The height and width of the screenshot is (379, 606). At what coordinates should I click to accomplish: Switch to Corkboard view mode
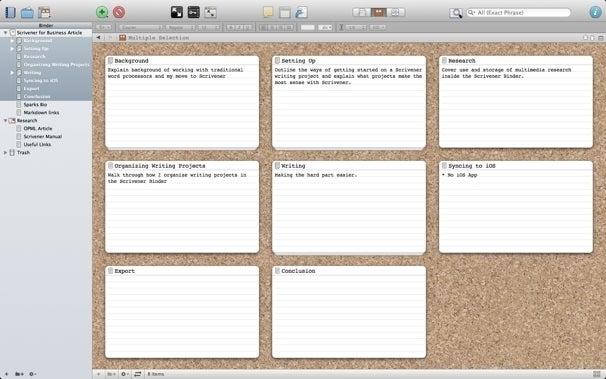378,12
